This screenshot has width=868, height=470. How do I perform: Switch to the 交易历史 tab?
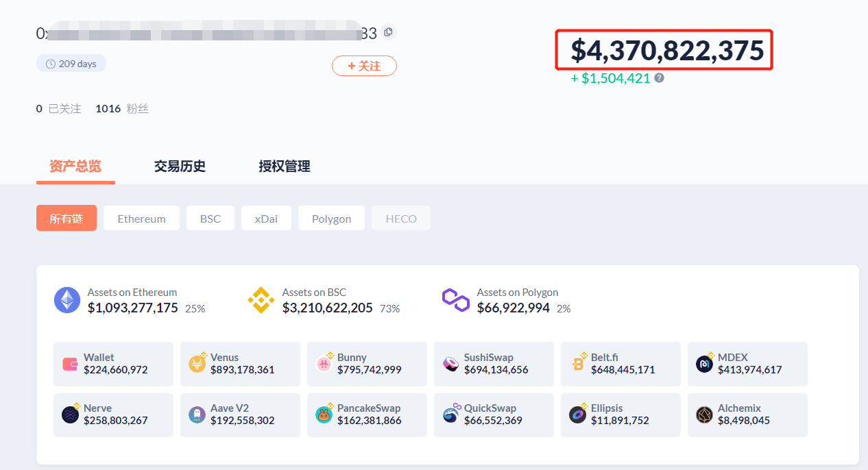tap(180, 166)
